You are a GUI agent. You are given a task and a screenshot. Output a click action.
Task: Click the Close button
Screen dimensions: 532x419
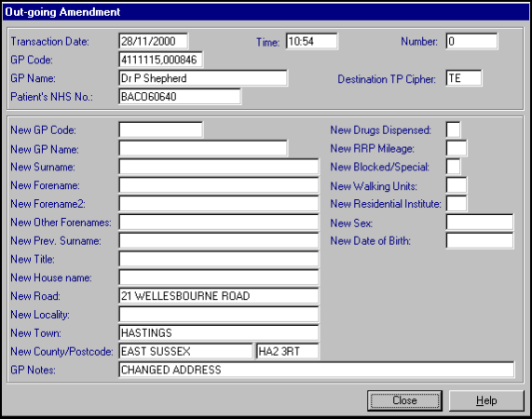tap(404, 400)
